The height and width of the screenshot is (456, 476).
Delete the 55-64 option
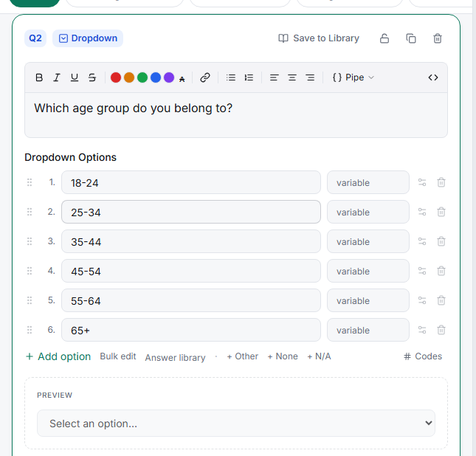441,300
